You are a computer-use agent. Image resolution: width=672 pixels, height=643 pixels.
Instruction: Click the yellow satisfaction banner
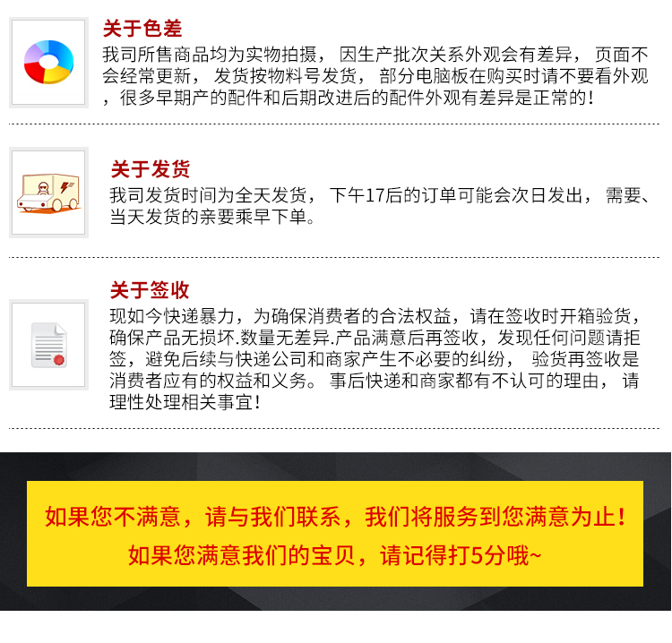tap(335, 534)
